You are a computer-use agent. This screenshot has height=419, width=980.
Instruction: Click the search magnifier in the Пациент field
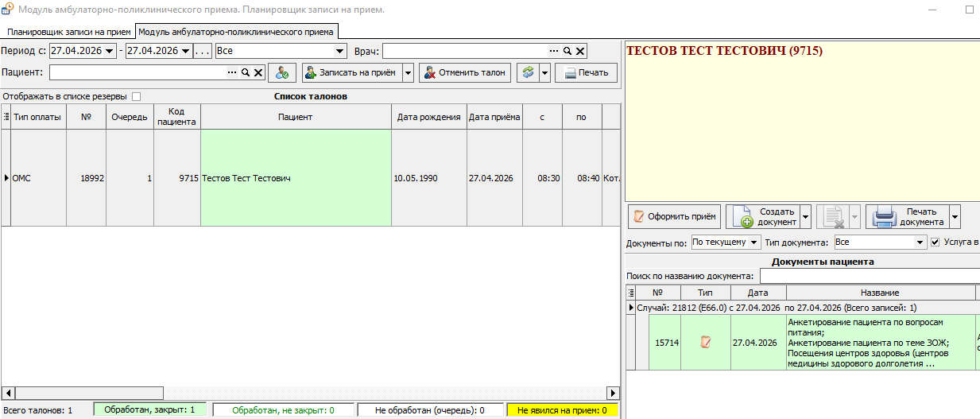click(x=246, y=72)
